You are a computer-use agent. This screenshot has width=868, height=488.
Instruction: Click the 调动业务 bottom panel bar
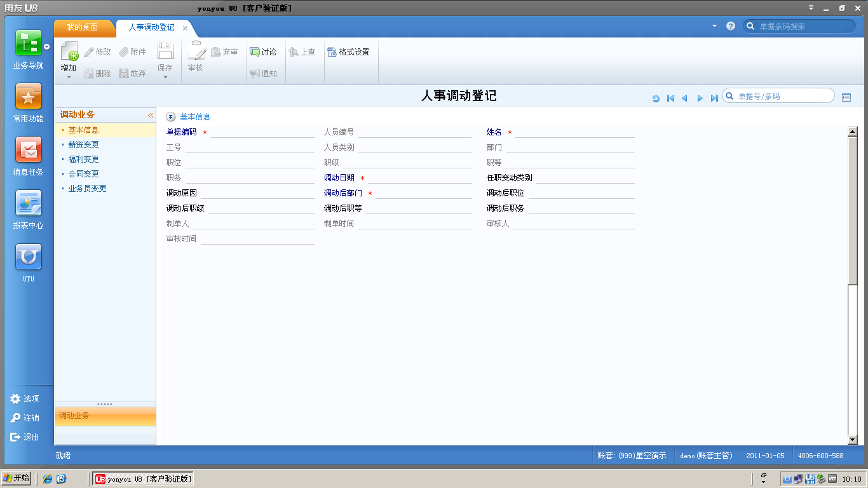(x=105, y=416)
